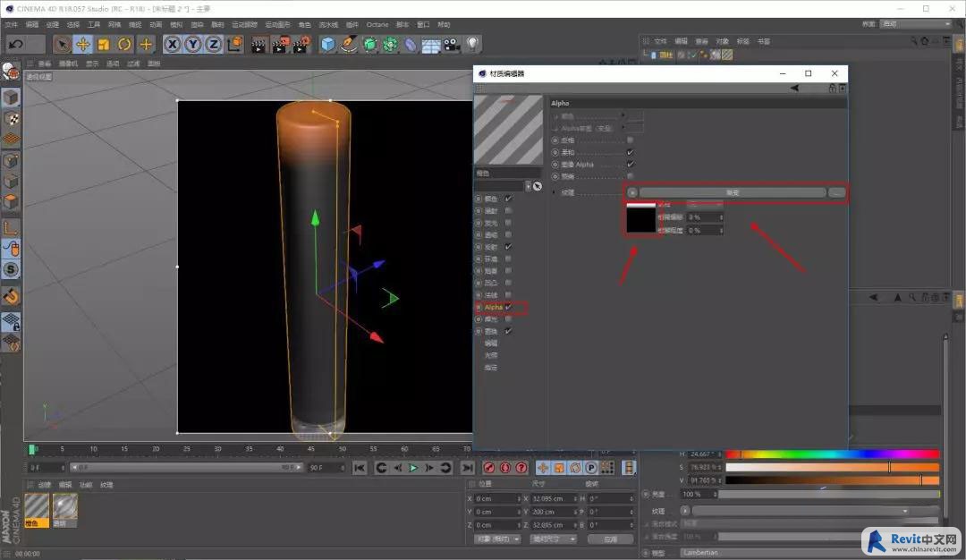The height and width of the screenshot is (560, 966).
Task: Open the Octane menu
Action: pyautogui.click(x=377, y=25)
